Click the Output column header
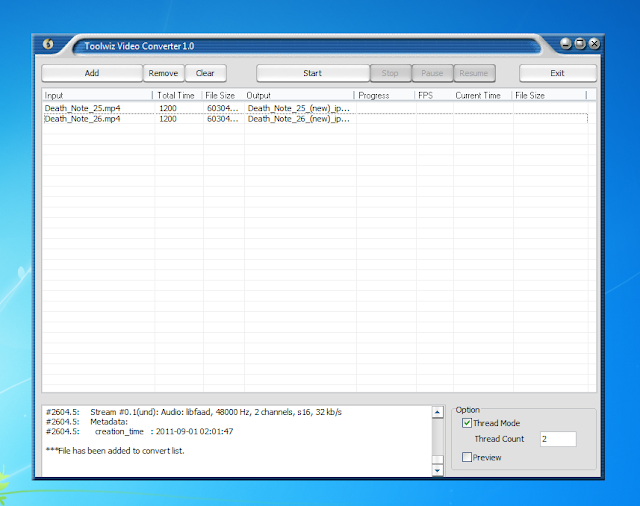This screenshot has height=506, width=640. [299, 95]
